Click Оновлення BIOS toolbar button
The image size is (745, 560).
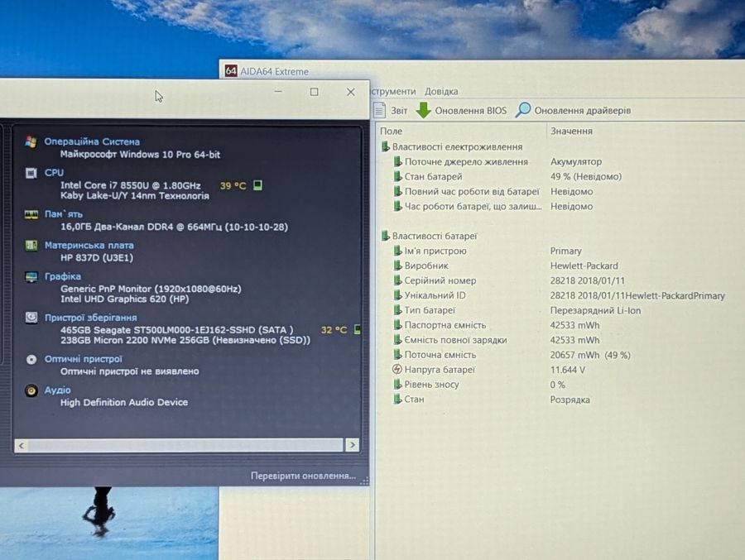(461, 110)
